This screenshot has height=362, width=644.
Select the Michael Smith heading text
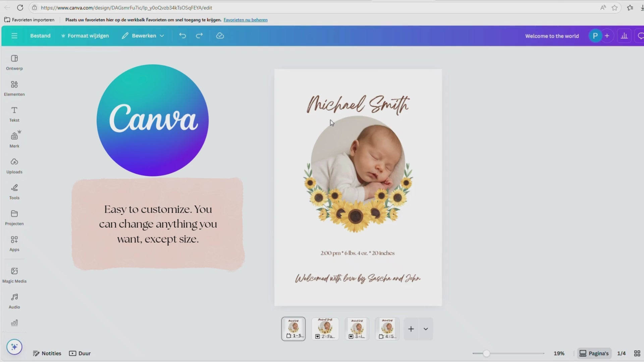tap(358, 105)
